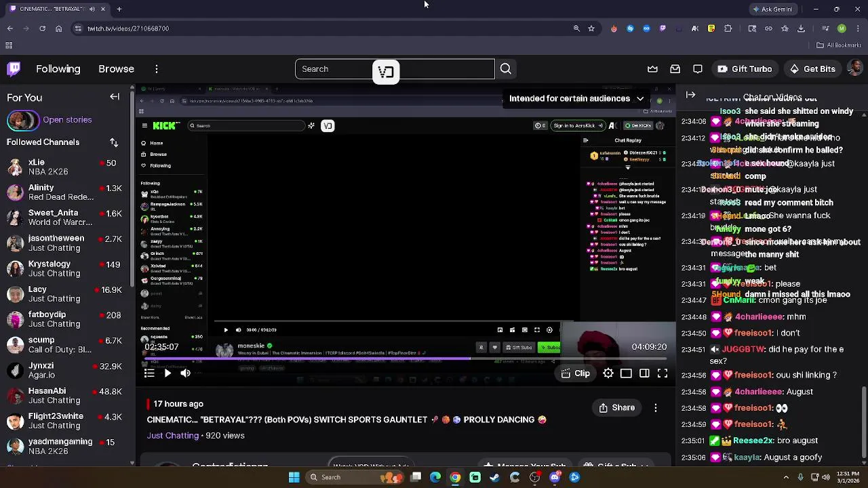Open the Just Chatting category link
This screenshot has width=868, height=488.
click(173, 435)
